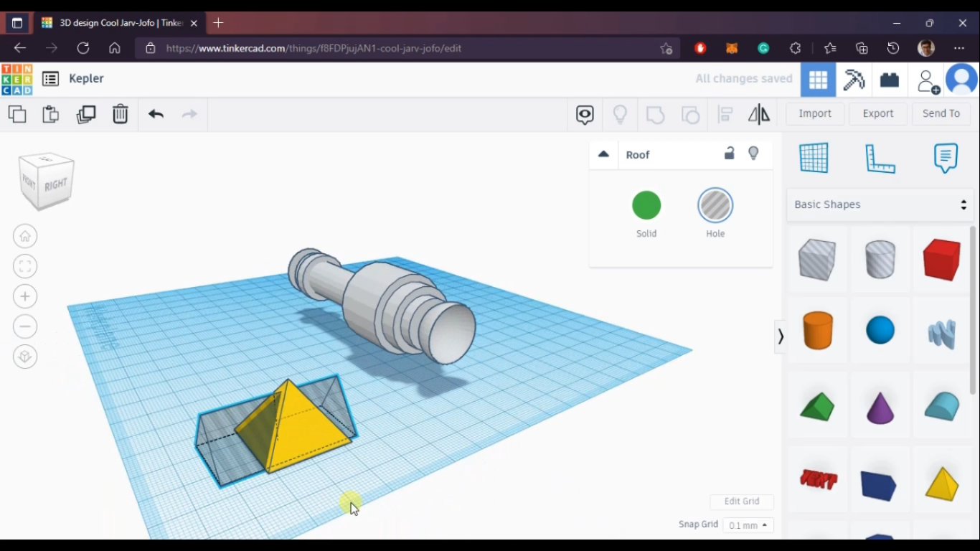Select the orange Cylinder shape
The image size is (980, 551).
pos(817,330)
